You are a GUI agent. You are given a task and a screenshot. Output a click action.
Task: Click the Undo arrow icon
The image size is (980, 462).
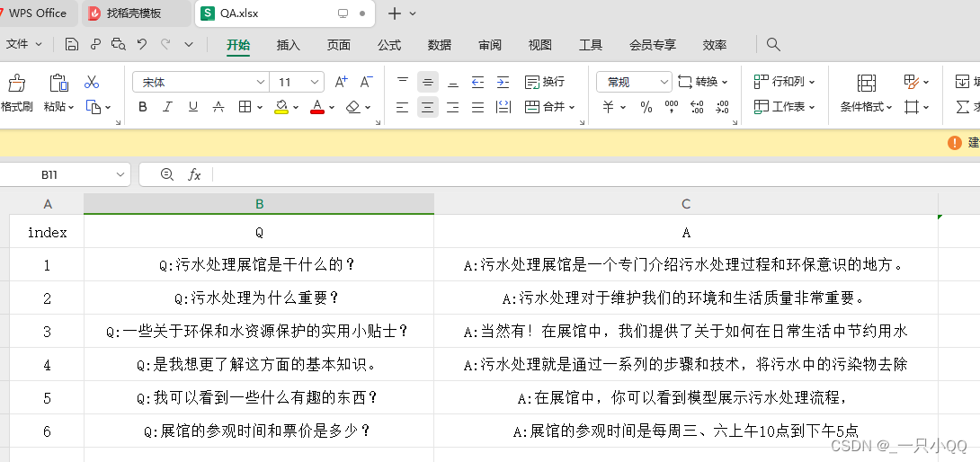[x=142, y=44]
